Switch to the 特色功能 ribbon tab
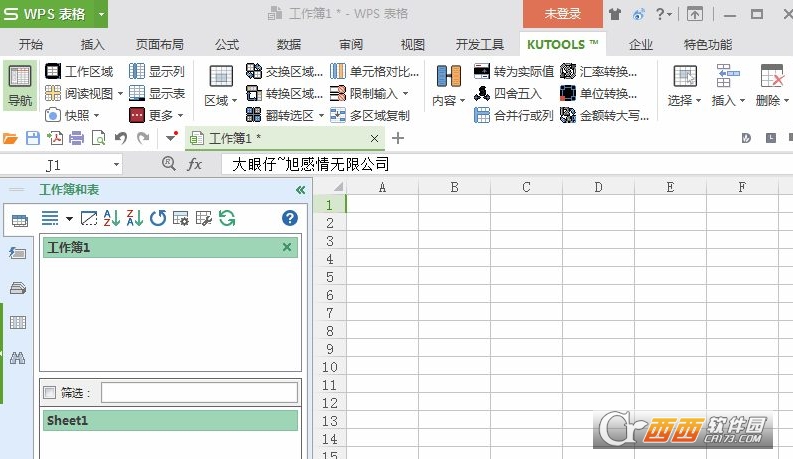The height and width of the screenshot is (459, 793). [708, 44]
